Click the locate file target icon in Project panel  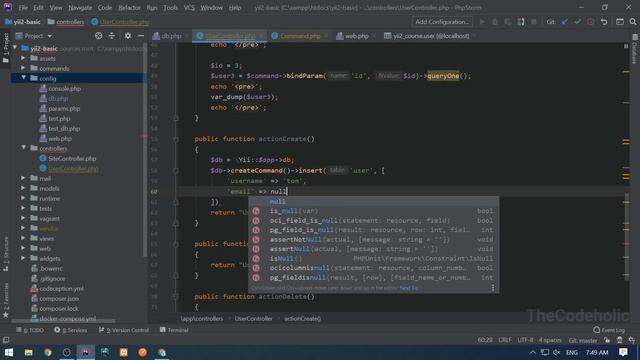[x=98, y=36]
